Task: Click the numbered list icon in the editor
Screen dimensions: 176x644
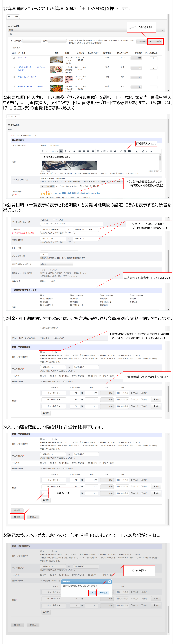Action: 105,151
